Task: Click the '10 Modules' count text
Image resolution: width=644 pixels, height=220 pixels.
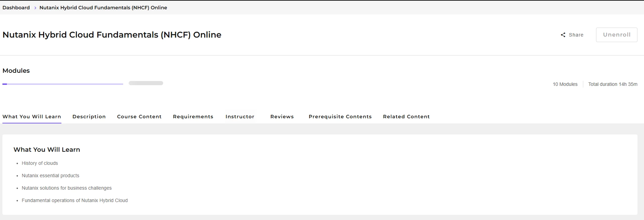Action: (x=565, y=84)
